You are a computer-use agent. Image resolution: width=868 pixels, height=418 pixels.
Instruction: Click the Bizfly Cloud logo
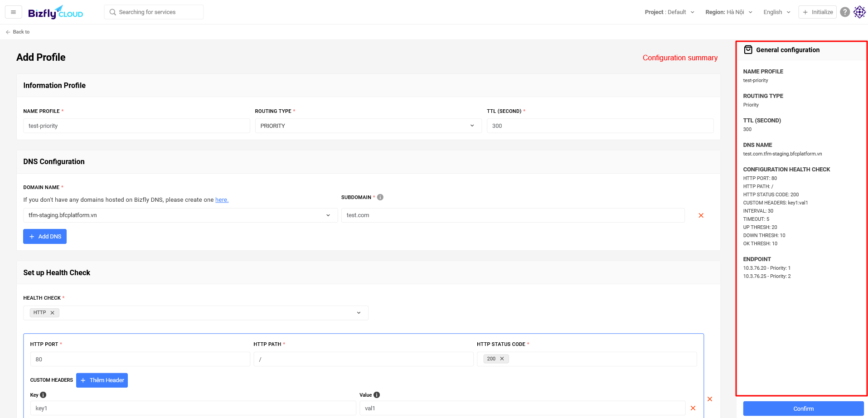pos(55,12)
